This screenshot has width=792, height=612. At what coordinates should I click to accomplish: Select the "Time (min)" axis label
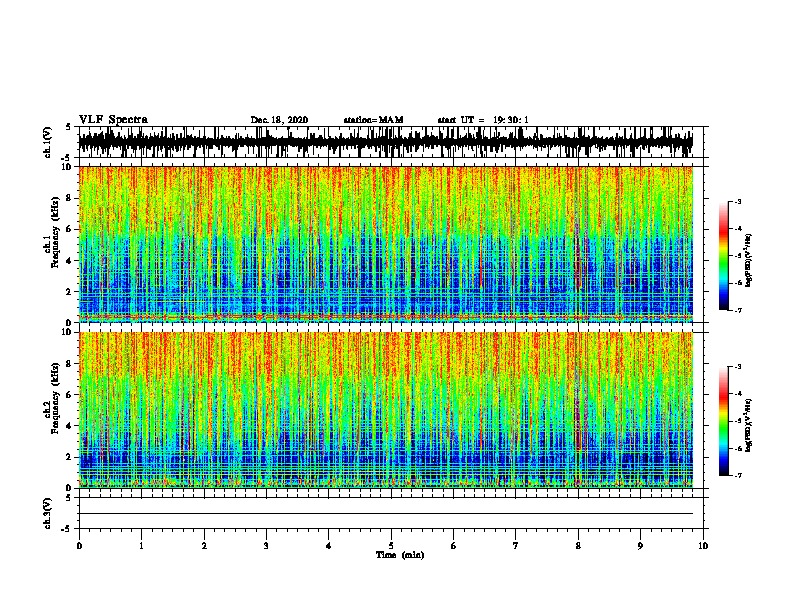[x=400, y=555]
